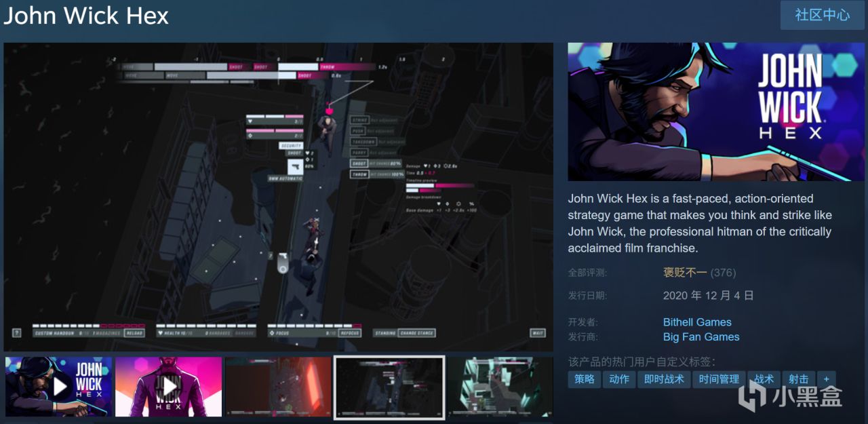Play the first trailer with the John Wick Hex logo
The height and width of the screenshot is (424, 868).
pyautogui.click(x=59, y=387)
